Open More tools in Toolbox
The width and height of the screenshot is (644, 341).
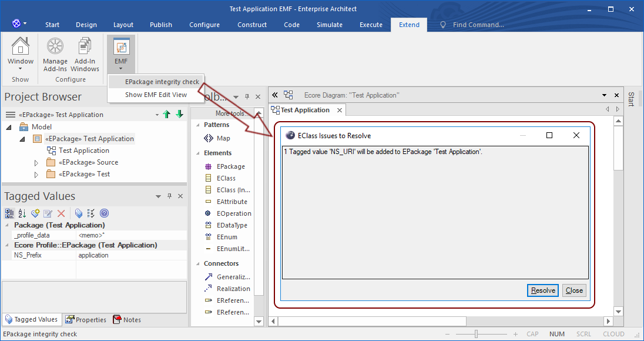tap(232, 113)
